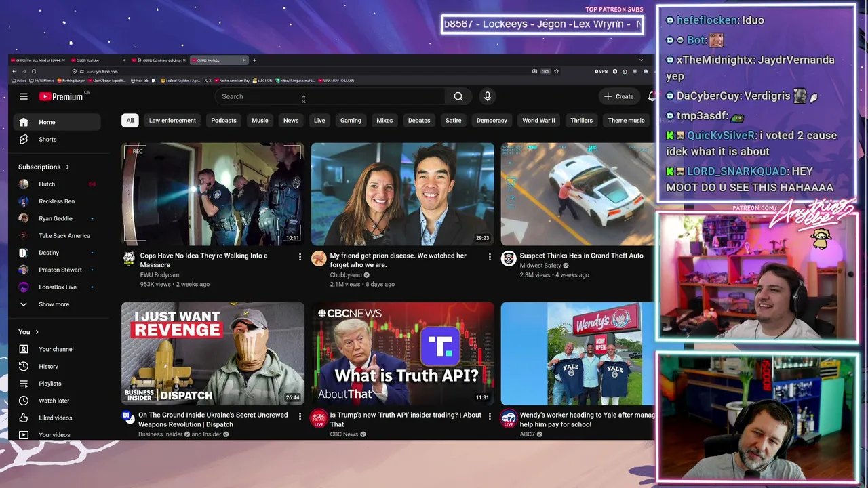Screen dimensions: 868x488
Task: Select the World War II filter chip
Action: (538, 121)
